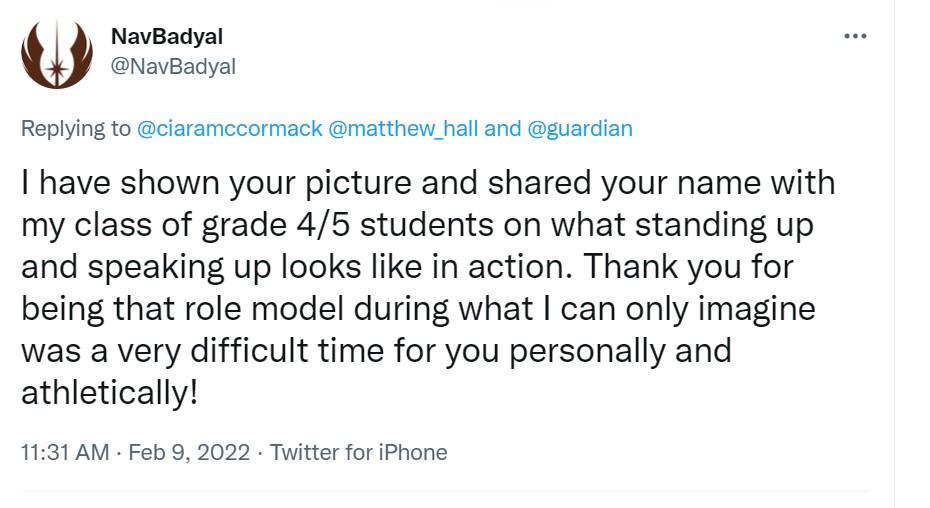Click 'speaking up' in the tweet text
930x508 pixels.
pyautogui.click(x=163, y=267)
